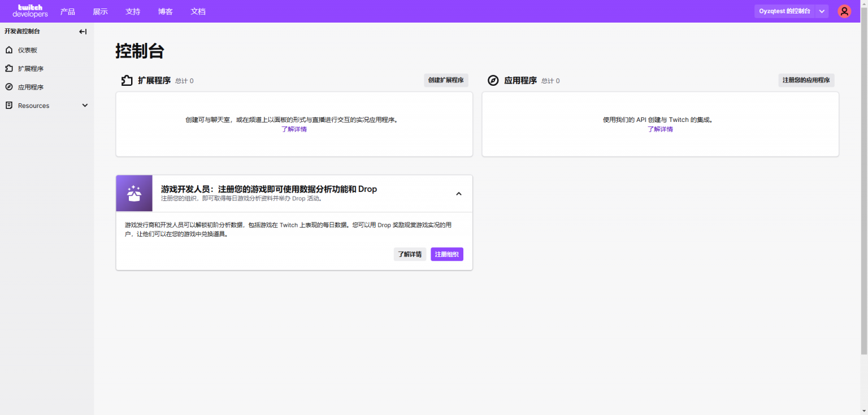This screenshot has height=415, width=868.
Task: Select the 应用程序 compass icon in sidebar
Action: coord(8,86)
